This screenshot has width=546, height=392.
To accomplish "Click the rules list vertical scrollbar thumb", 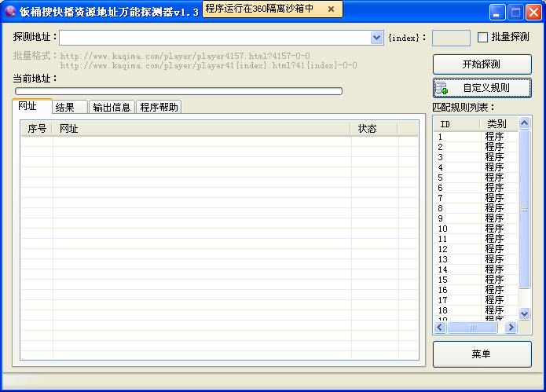I will click(525, 209).
